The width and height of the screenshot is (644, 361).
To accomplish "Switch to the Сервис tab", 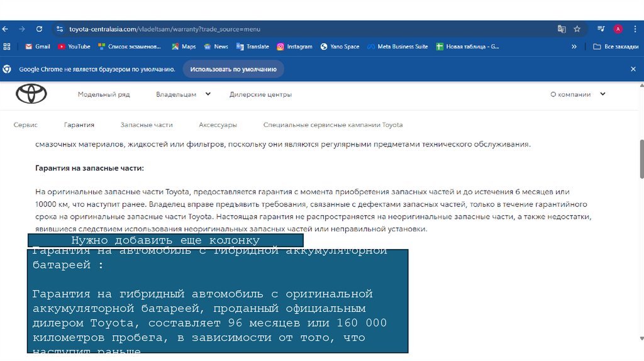I will [x=25, y=125].
